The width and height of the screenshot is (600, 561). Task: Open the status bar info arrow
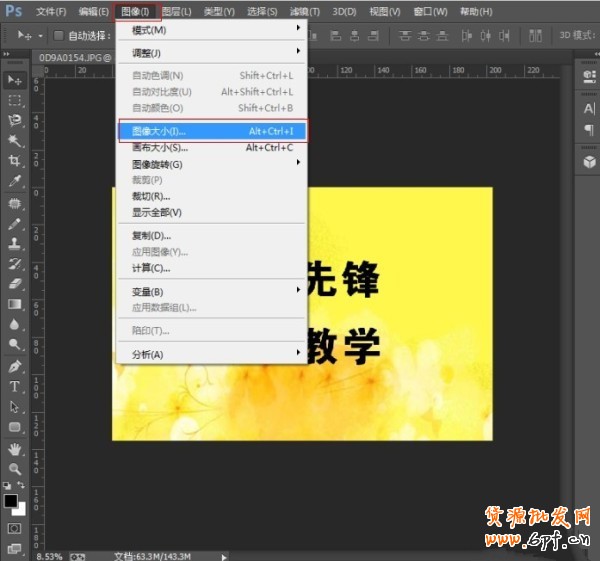pos(224,555)
